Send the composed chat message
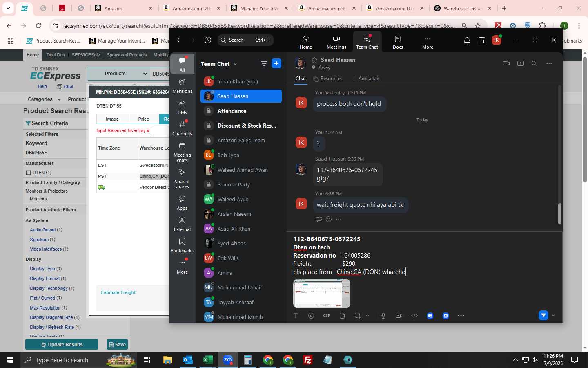Viewport: 588px width, 368px height. click(x=543, y=315)
